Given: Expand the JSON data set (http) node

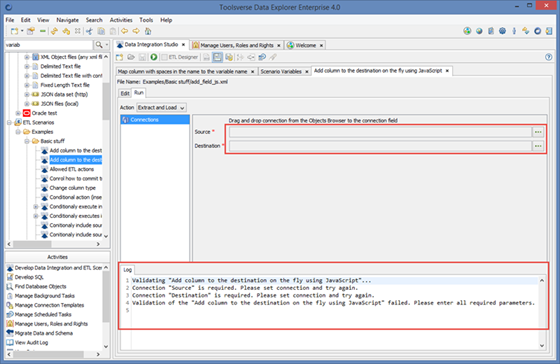Looking at the screenshot, I should pyautogui.click(x=27, y=94).
